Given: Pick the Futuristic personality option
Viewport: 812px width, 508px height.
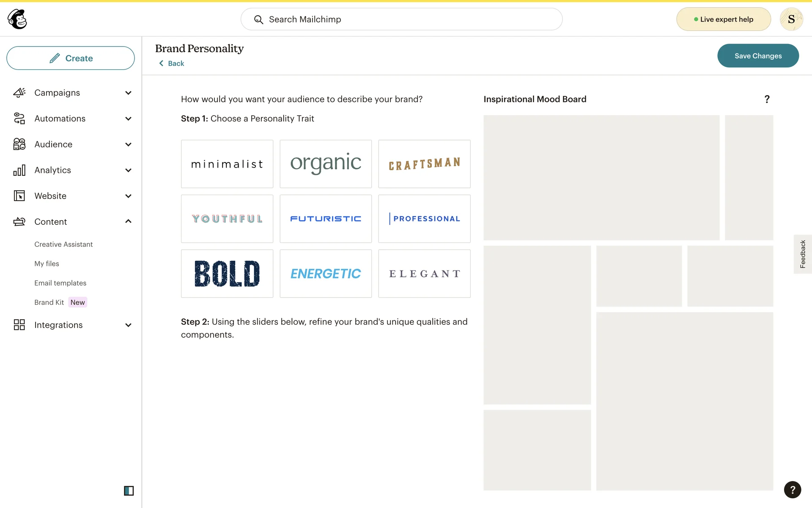Looking at the screenshot, I should 326,219.
